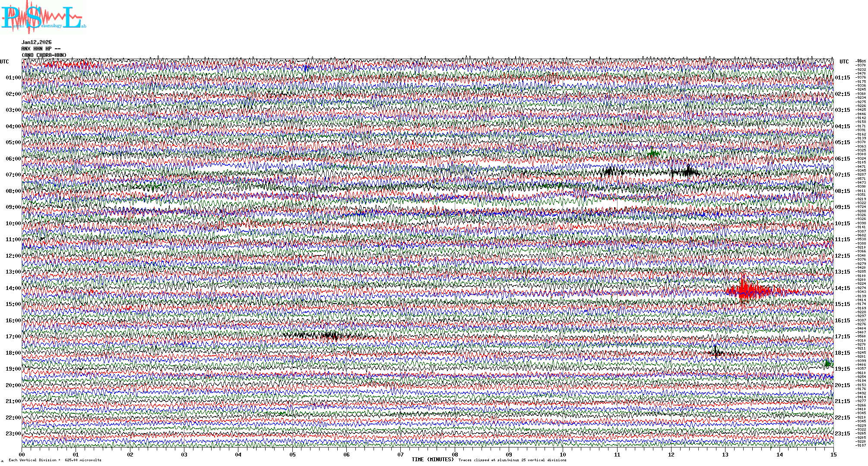Click the large red earthquake burst near 14:15
The height and width of the screenshot is (466, 868).
[x=744, y=290]
